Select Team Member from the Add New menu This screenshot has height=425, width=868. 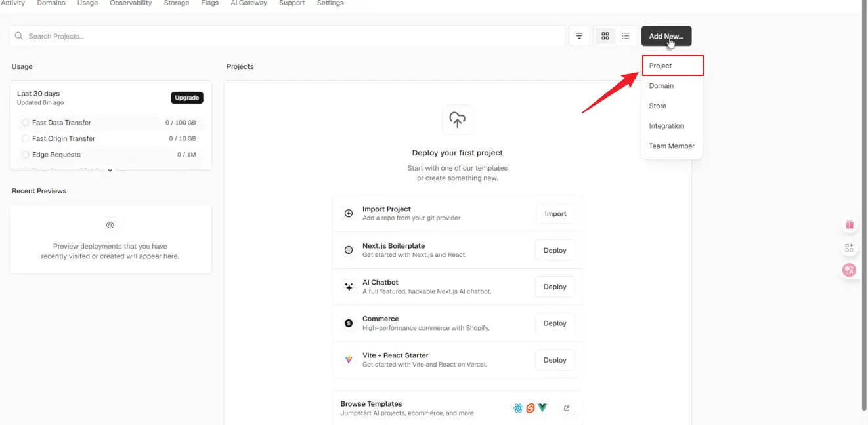pos(672,146)
